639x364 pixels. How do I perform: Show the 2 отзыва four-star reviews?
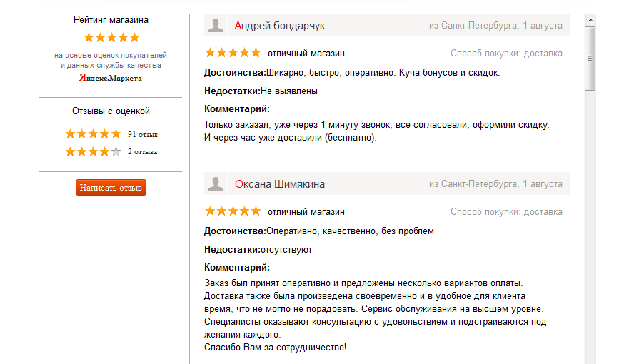coord(143,151)
